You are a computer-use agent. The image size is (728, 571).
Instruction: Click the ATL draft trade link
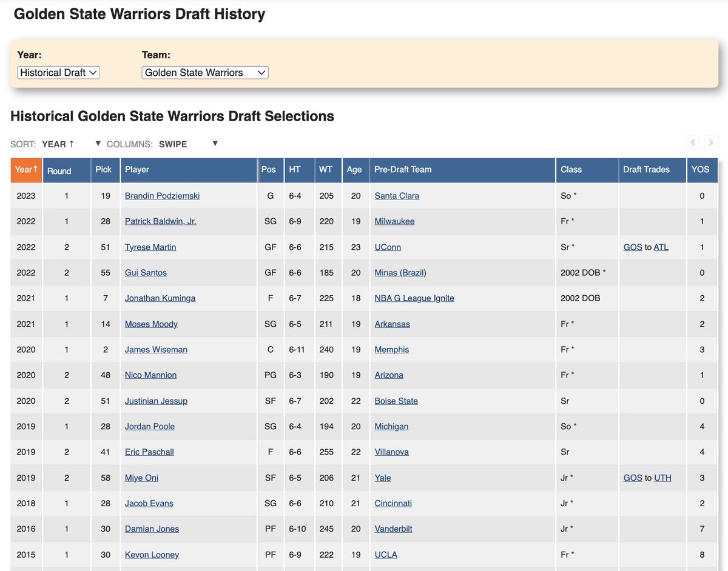click(661, 247)
